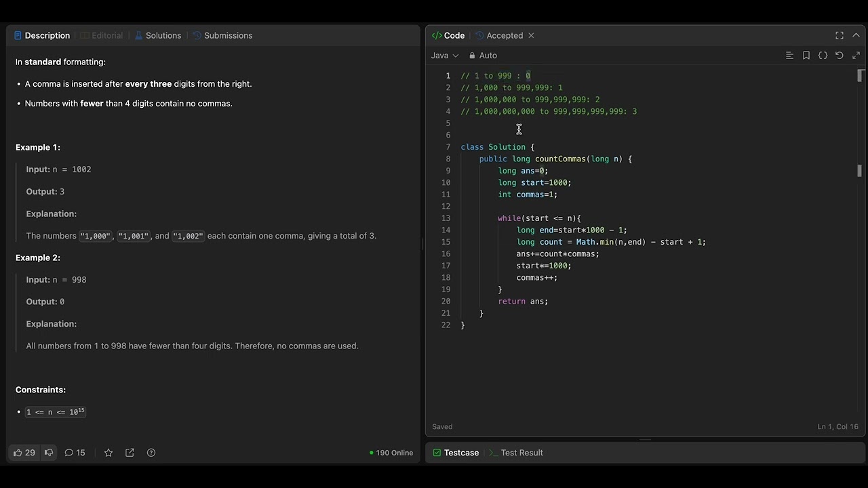Open the Description tab
This screenshot has width=868, height=488.
point(42,35)
